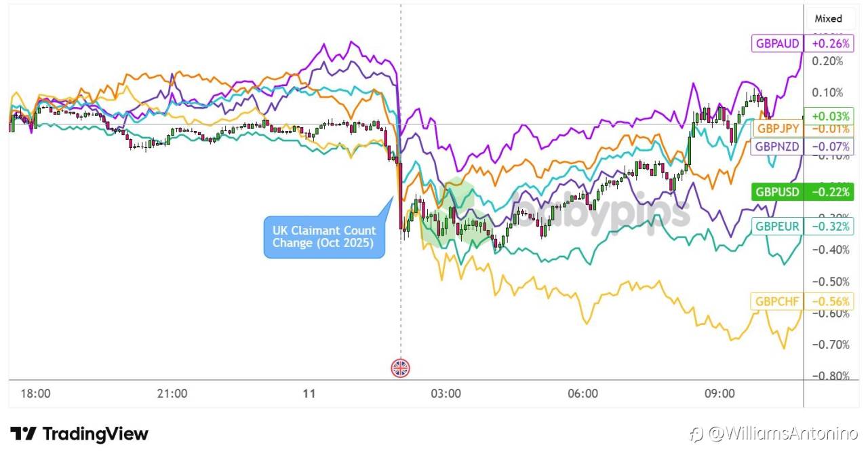The width and height of the screenshot is (868, 460).
Task: Select the GBPAUD symbol label
Action: [x=777, y=44]
